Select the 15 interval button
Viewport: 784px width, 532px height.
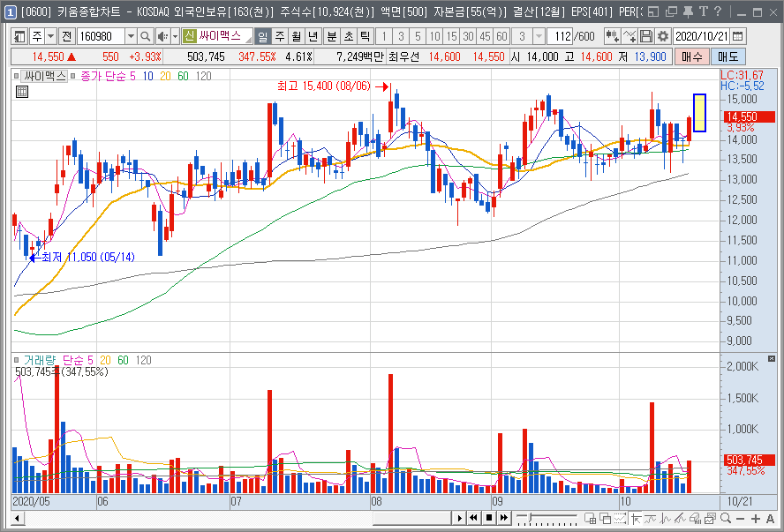[451, 36]
